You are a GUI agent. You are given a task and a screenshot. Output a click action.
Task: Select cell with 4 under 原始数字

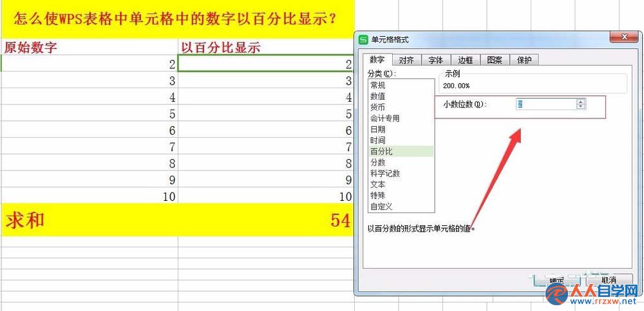[90, 97]
